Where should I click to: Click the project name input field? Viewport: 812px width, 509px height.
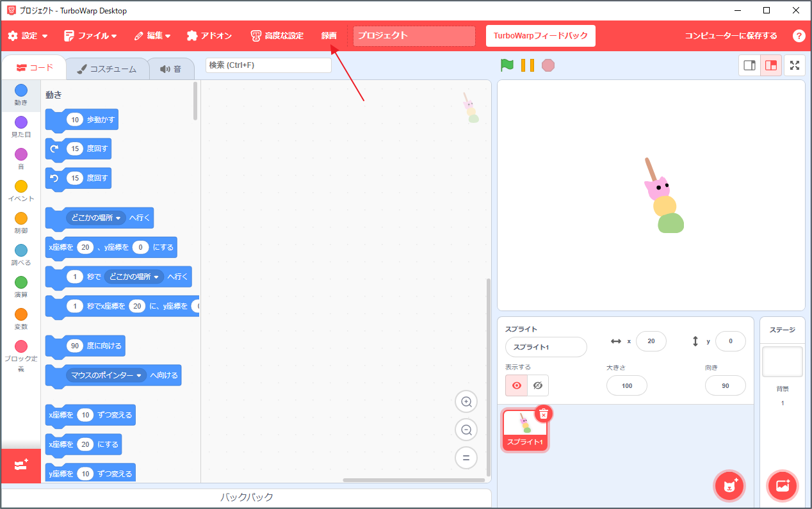coord(414,35)
